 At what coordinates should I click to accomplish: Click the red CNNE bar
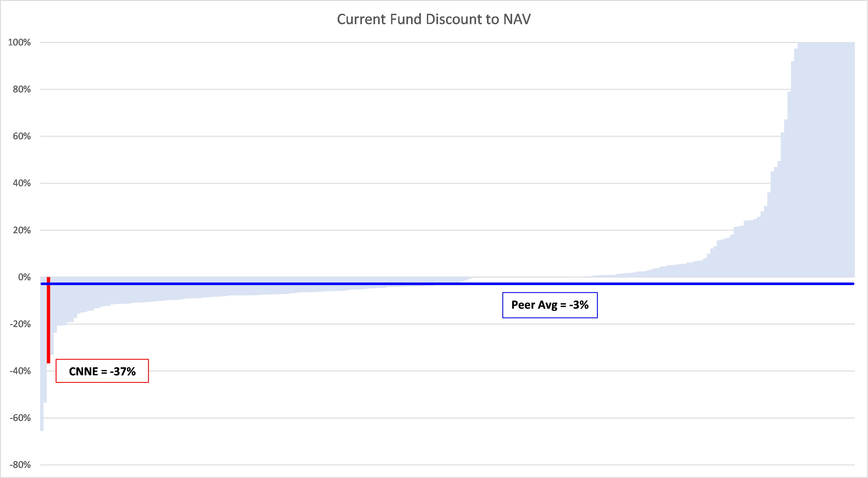[49, 320]
